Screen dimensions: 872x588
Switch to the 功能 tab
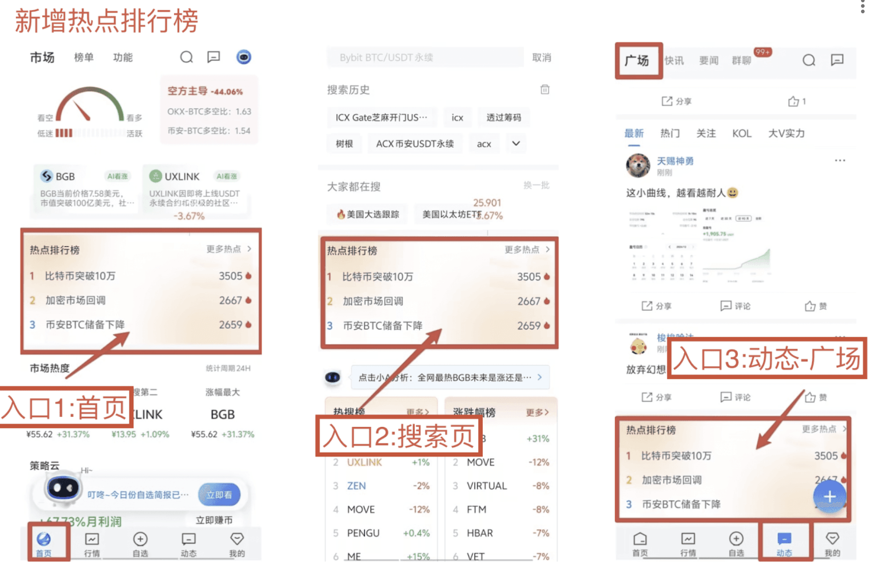tap(123, 58)
